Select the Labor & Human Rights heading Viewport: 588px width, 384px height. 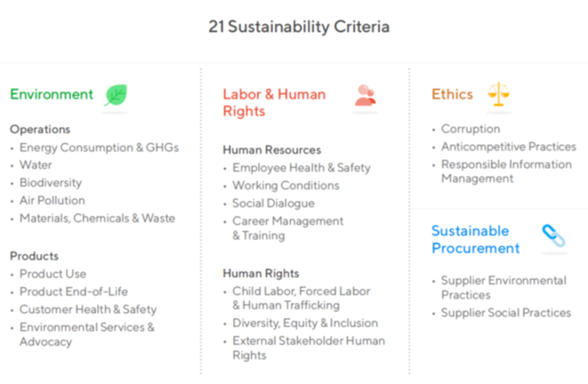click(x=274, y=103)
